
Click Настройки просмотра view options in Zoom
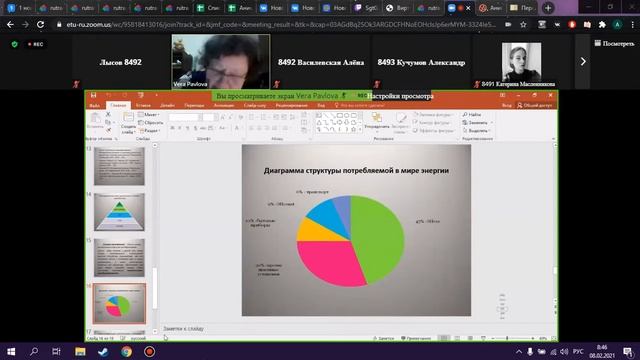click(400, 96)
